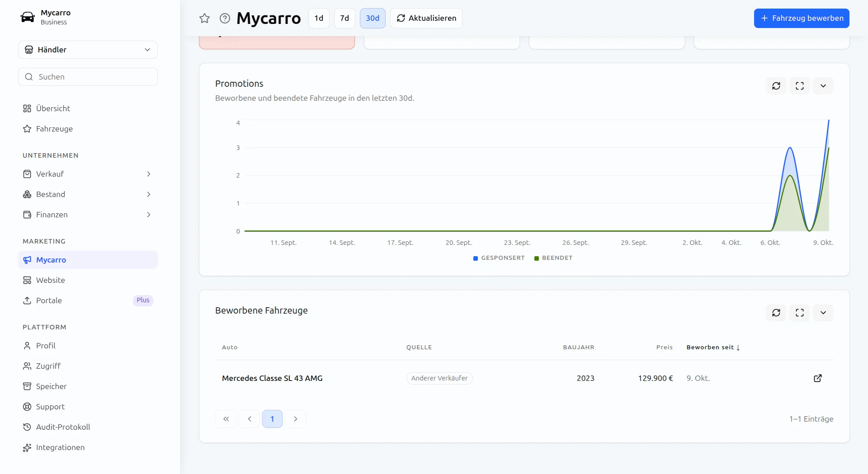Open Zugriff in the sidebar
This screenshot has height=474, width=868.
tap(88, 366)
